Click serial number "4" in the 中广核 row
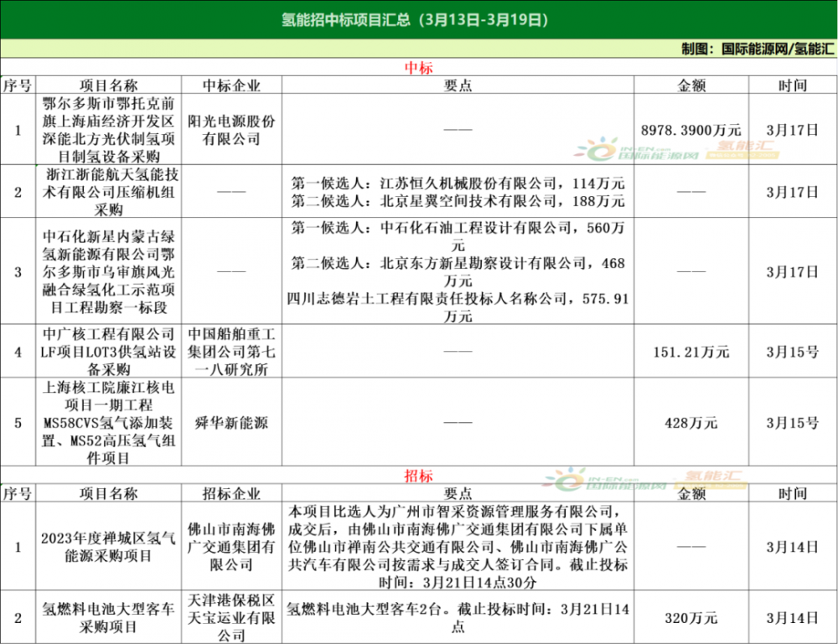The width and height of the screenshot is (838, 644). [x=18, y=352]
